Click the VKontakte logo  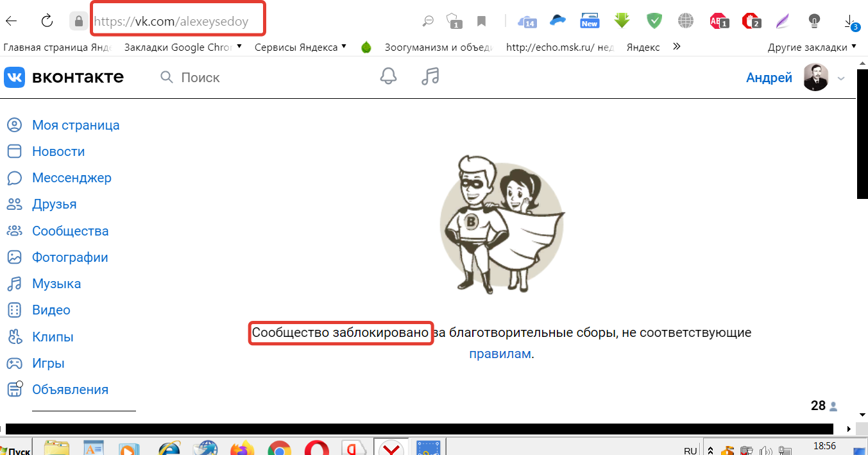tap(64, 78)
